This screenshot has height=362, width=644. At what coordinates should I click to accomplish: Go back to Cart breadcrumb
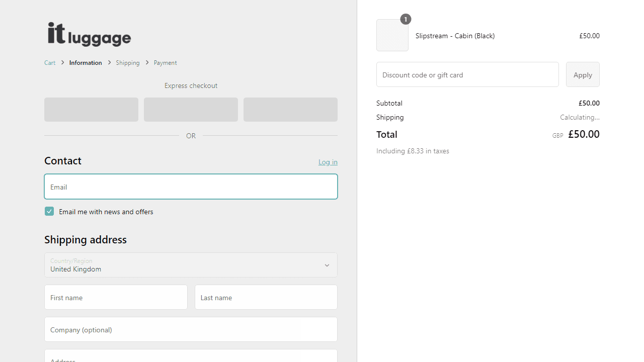(x=50, y=63)
